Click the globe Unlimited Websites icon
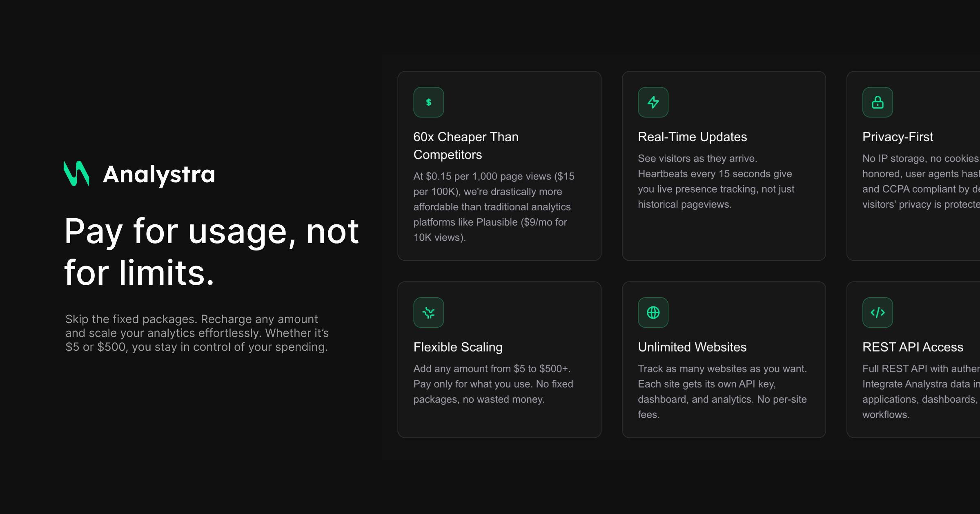 click(x=653, y=313)
